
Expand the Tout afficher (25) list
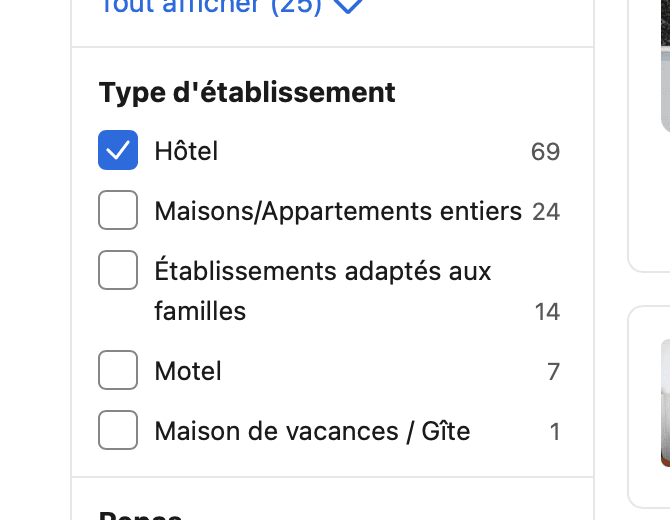(232, 6)
